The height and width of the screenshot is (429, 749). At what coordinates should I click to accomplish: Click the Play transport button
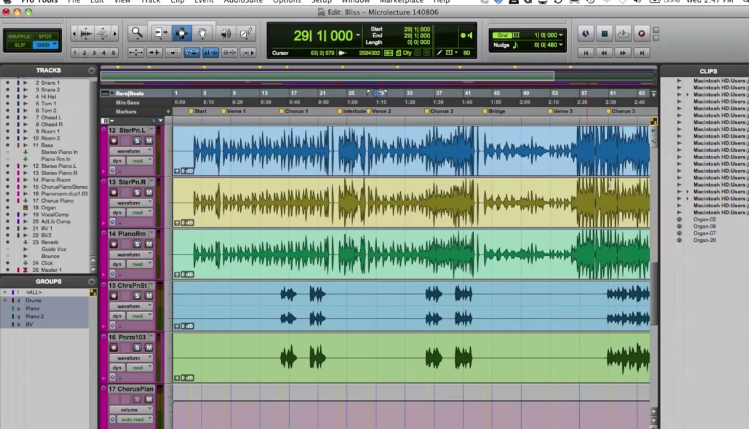click(622, 33)
